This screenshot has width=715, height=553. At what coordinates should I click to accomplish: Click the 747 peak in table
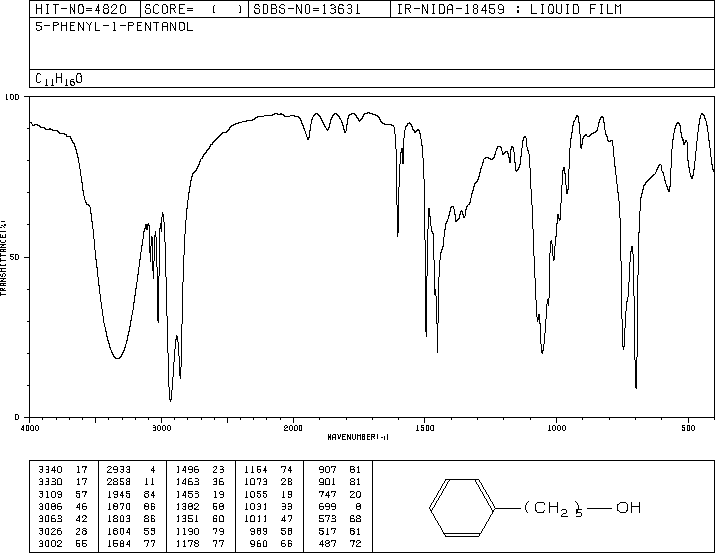coord(327,494)
